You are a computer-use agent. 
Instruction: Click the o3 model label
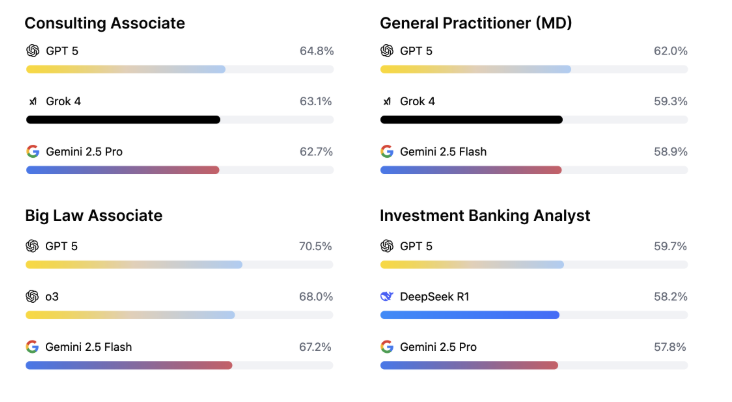(52, 296)
